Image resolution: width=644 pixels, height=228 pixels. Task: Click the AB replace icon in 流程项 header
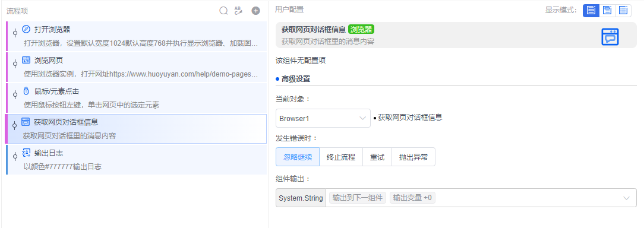[239, 11]
